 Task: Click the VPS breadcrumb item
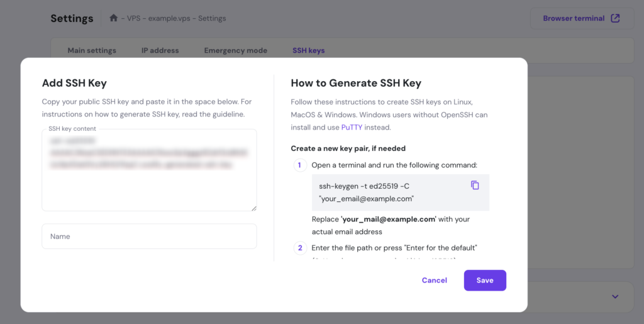click(132, 18)
